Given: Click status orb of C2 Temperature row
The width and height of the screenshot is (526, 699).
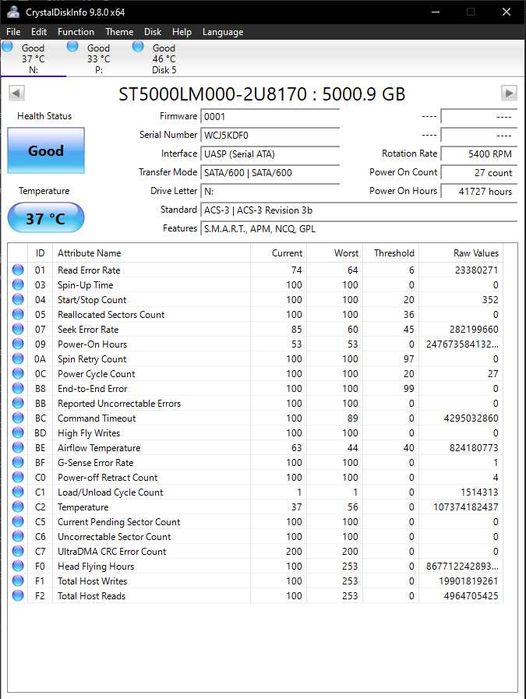Looking at the screenshot, I should click(18, 506).
